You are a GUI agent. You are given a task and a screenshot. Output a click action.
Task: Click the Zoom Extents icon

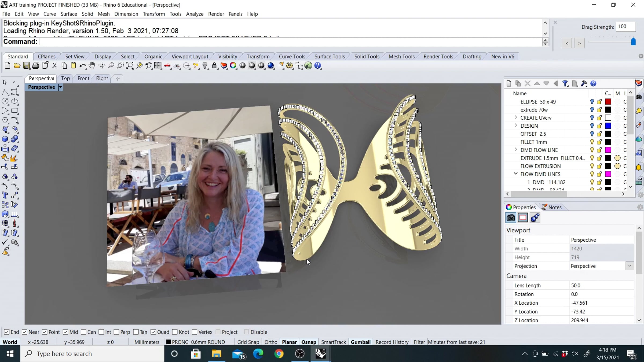pyautogui.click(x=130, y=66)
